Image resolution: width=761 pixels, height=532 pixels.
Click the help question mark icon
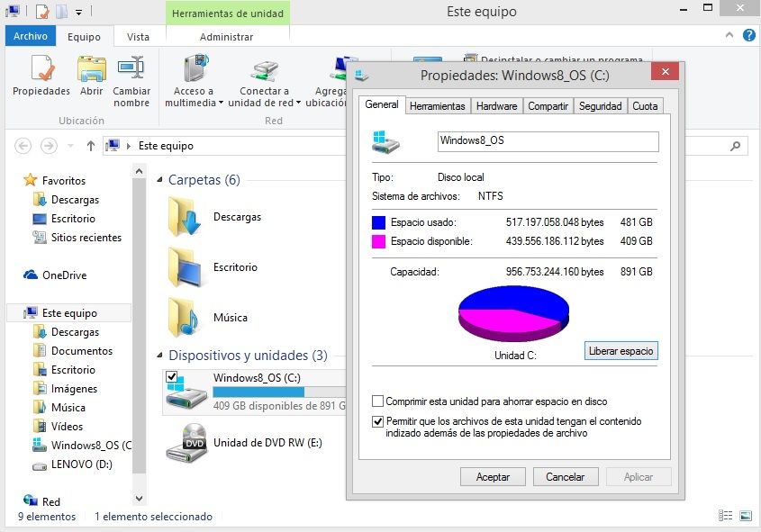point(749,35)
